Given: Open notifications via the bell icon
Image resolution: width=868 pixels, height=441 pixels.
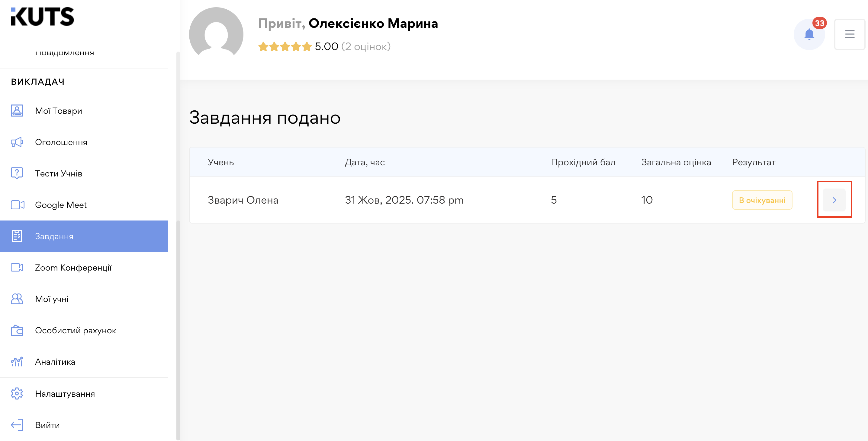Looking at the screenshot, I should tap(810, 34).
